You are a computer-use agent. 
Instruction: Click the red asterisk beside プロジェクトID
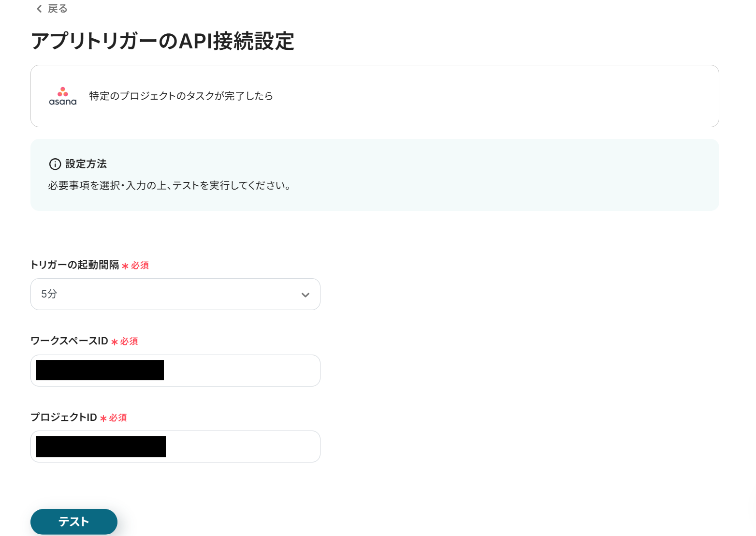[103, 418]
